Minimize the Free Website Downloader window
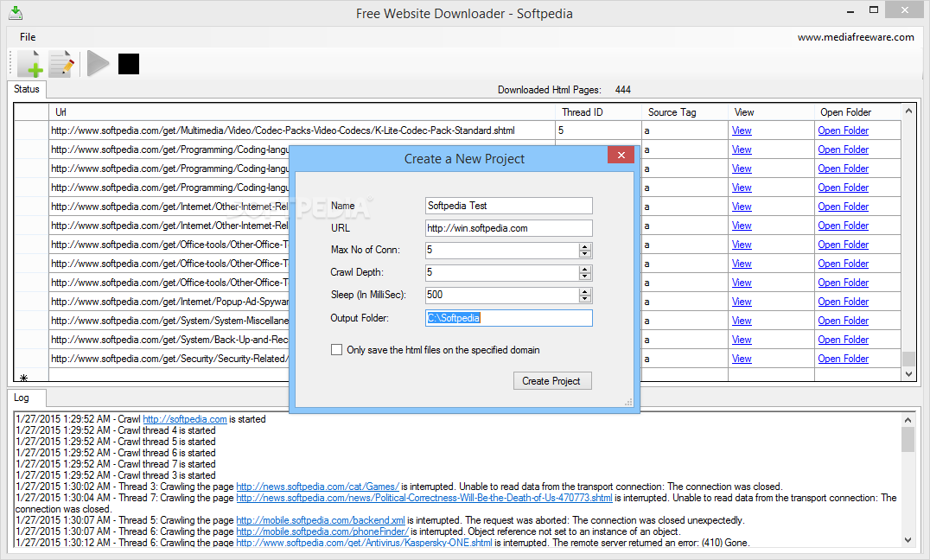 click(850, 11)
